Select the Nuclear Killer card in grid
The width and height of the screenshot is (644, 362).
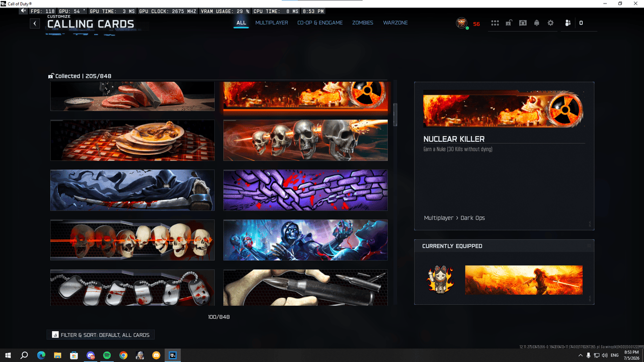pos(305,96)
